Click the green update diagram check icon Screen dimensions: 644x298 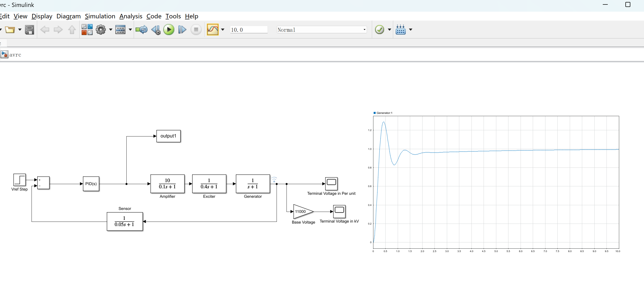click(x=380, y=30)
